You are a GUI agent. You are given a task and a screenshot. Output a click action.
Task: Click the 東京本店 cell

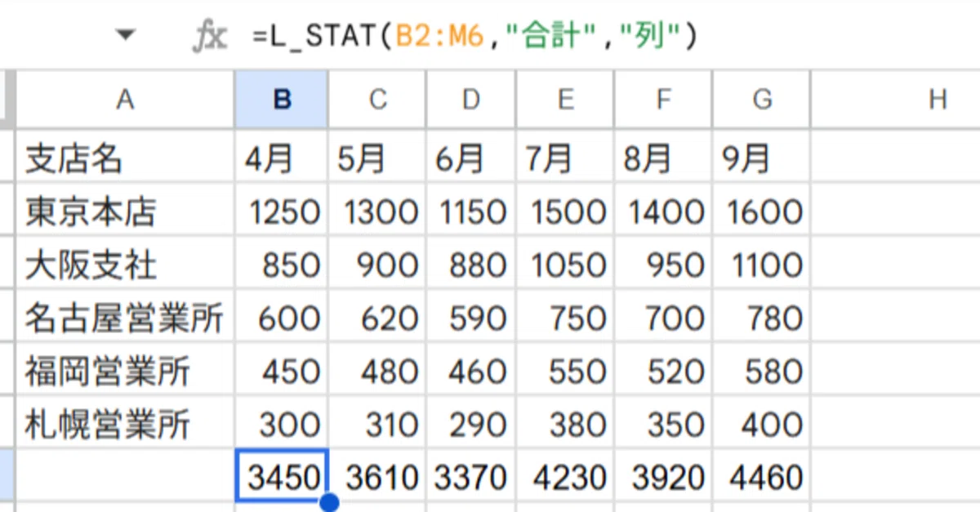tap(125, 211)
